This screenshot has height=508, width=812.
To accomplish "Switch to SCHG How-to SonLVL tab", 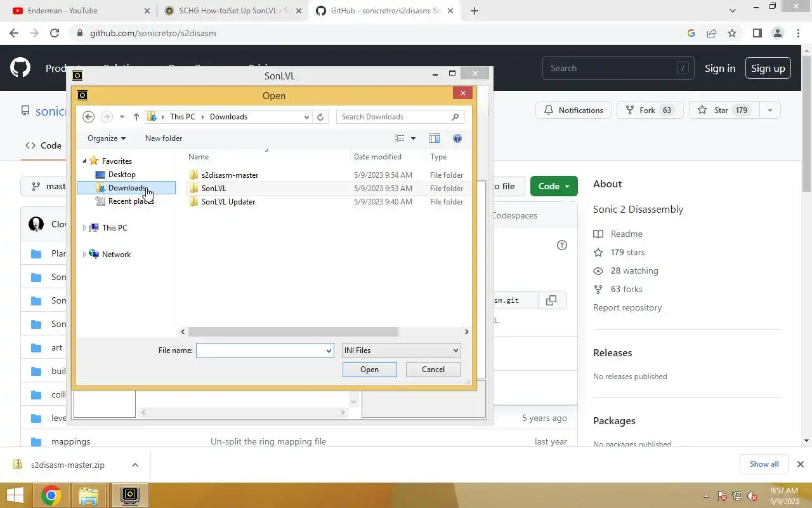I will coord(234,11).
